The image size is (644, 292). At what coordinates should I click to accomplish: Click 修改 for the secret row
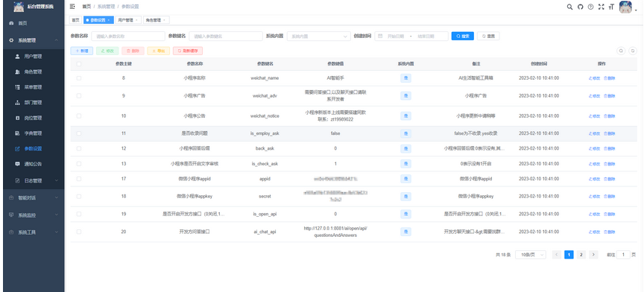tap(594, 197)
